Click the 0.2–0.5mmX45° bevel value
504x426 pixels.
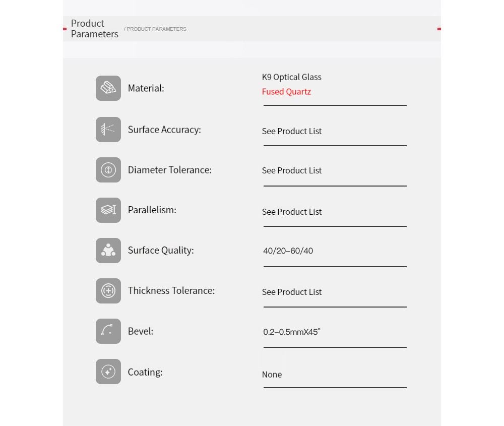tap(291, 332)
